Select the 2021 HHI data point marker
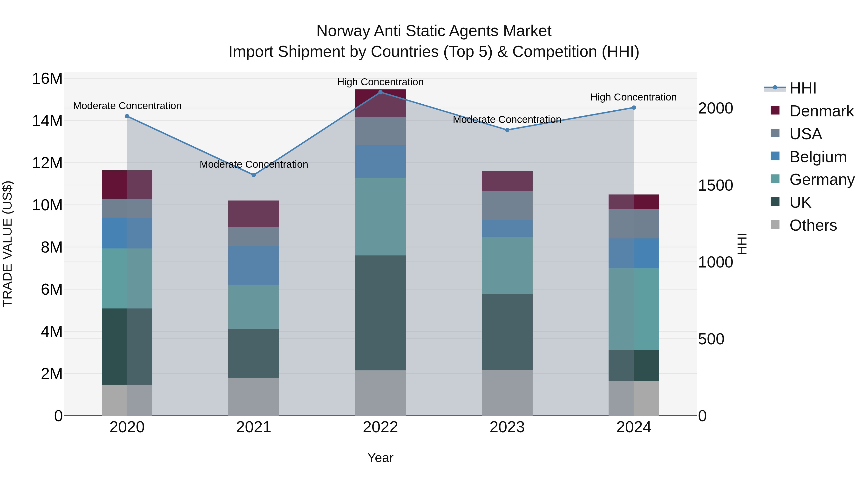Image resolution: width=868 pixels, height=488 pixels. [254, 175]
